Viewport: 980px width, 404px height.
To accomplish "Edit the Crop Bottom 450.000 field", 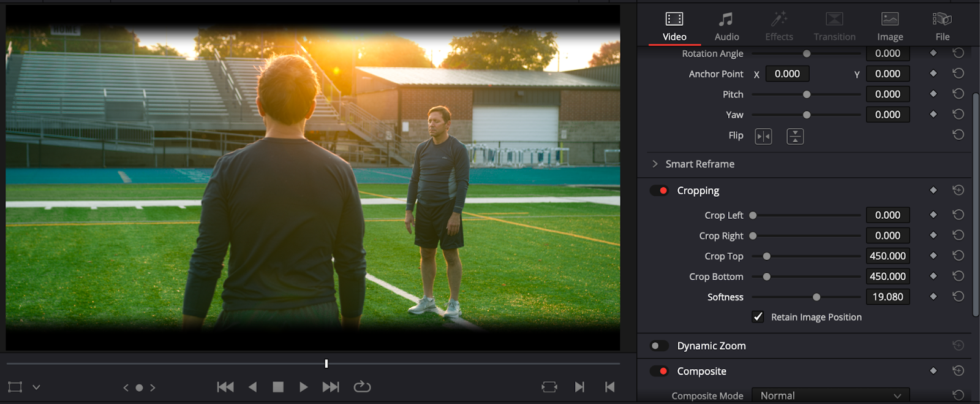I will pyautogui.click(x=888, y=276).
